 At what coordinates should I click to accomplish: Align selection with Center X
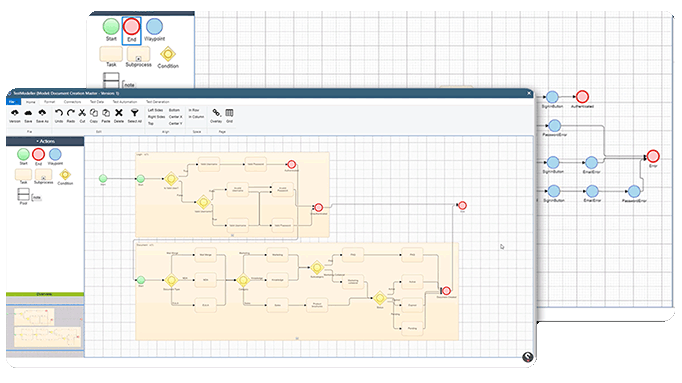(175, 117)
